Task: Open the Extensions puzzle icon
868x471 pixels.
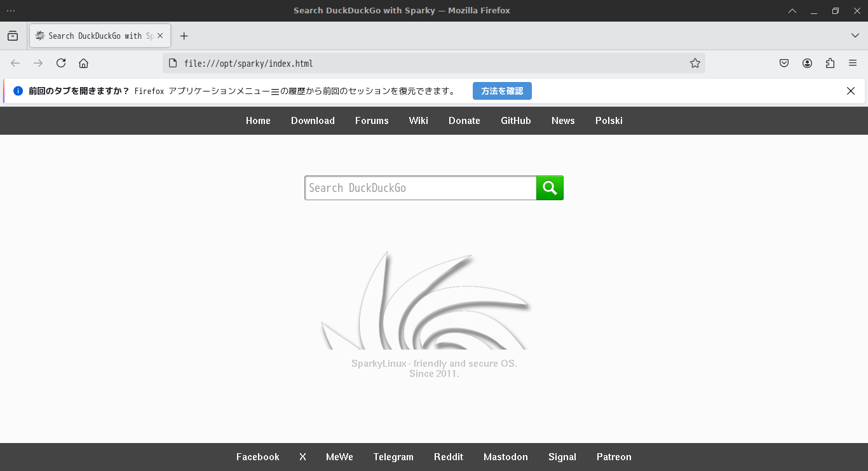Action: coord(830,63)
